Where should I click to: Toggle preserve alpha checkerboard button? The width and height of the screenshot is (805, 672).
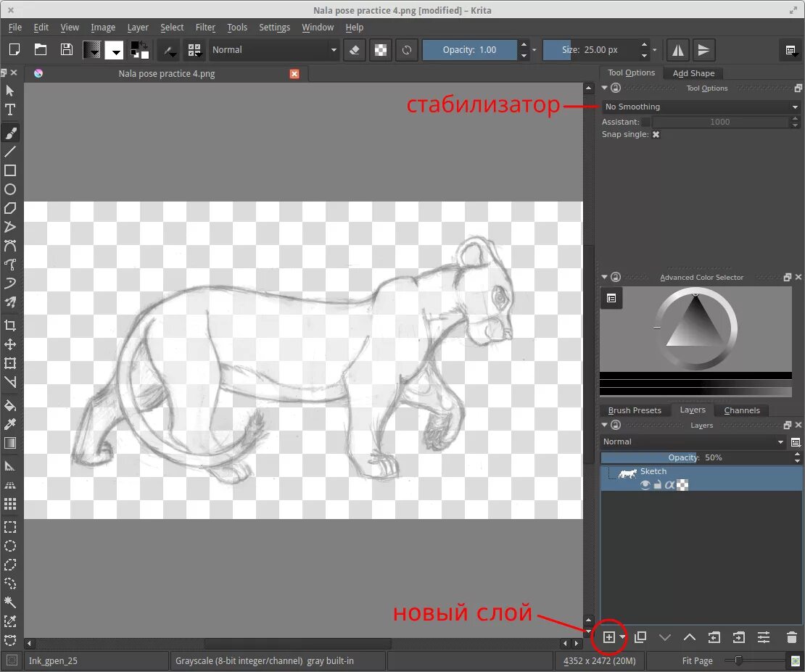(x=381, y=50)
